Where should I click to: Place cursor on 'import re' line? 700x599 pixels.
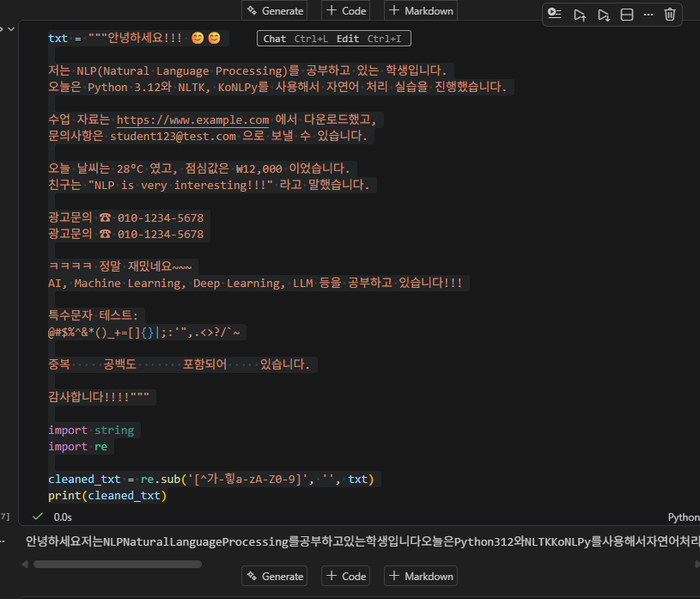click(x=77, y=447)
